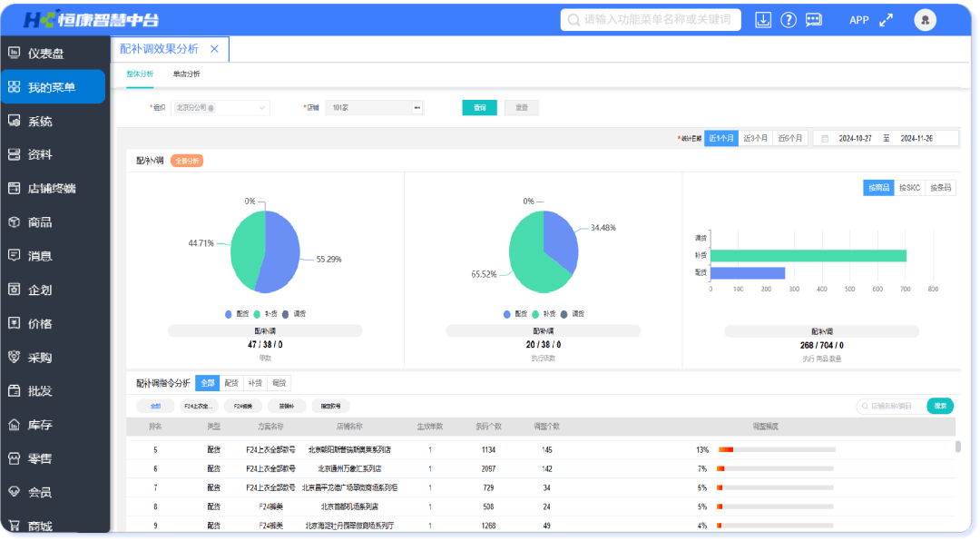This screenshot has width=980, height=541.
Task: Click the store name 北京通州万象汇系列店
Action: point(349,468)
